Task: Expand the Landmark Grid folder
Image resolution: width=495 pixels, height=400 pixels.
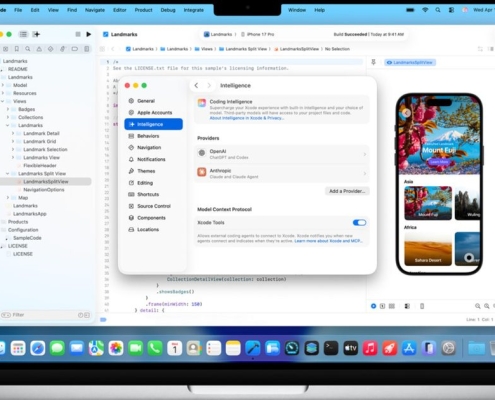Action: pyautogui.click(x=13, y=141)
